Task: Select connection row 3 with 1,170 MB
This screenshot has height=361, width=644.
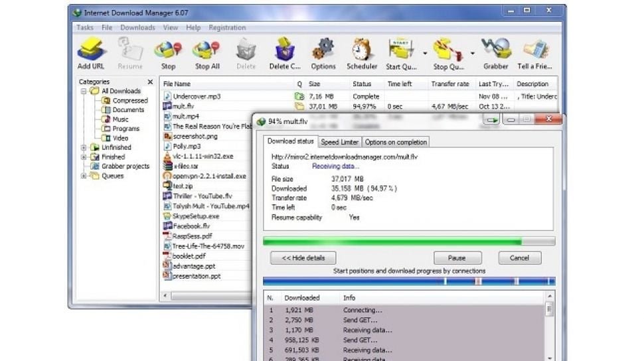Action: 404,330
